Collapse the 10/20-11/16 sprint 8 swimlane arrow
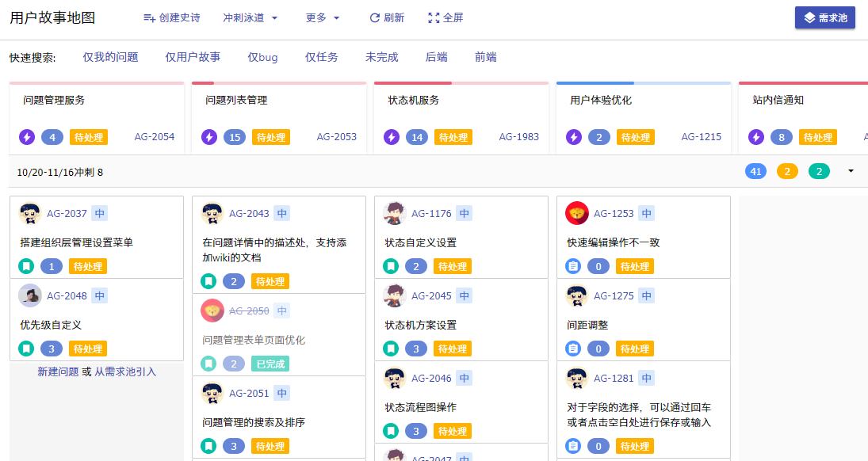Image resolution: width=868 pixels, height=461 pixels. (851, 171)
